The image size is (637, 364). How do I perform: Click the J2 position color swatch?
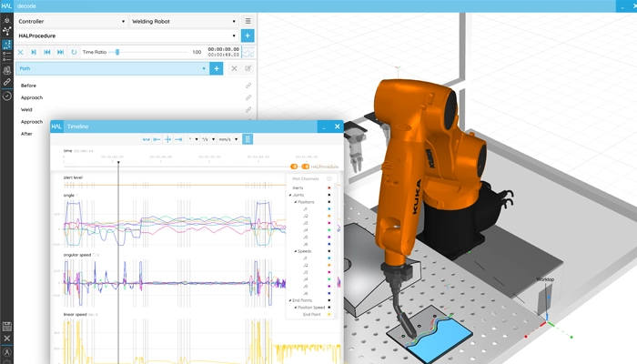(x=329, y=216)
